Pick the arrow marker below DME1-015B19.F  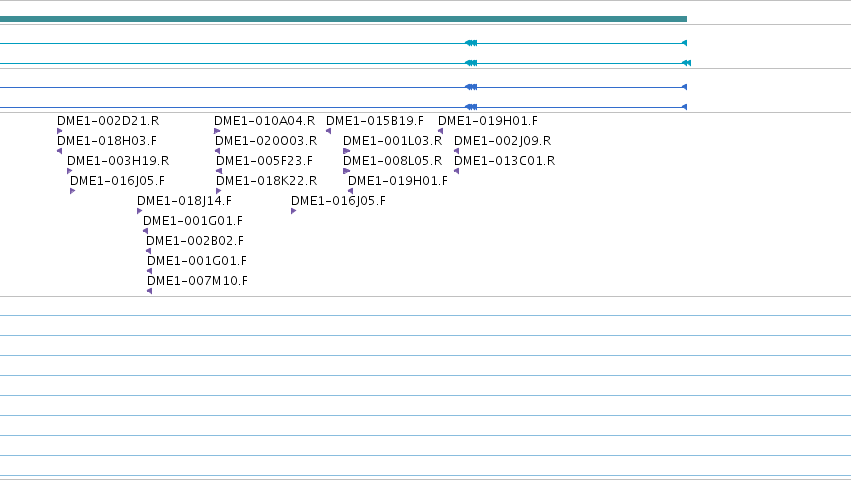pyautogui.click(x=328, y=131)
